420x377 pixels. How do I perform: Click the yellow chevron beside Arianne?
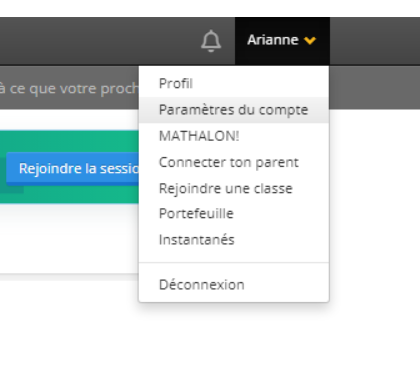tap(310, 41)
